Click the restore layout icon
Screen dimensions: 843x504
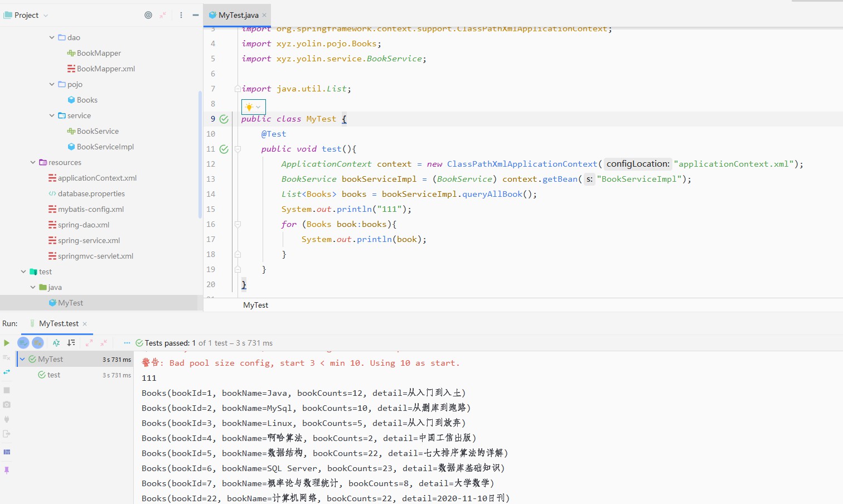(x=7, y=452)
